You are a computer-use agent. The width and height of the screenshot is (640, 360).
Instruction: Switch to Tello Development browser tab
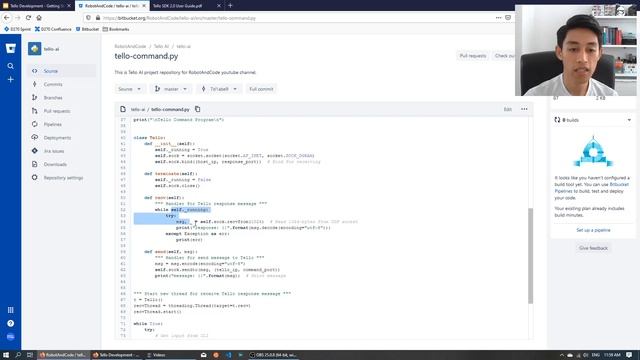[x=37, y=6]
